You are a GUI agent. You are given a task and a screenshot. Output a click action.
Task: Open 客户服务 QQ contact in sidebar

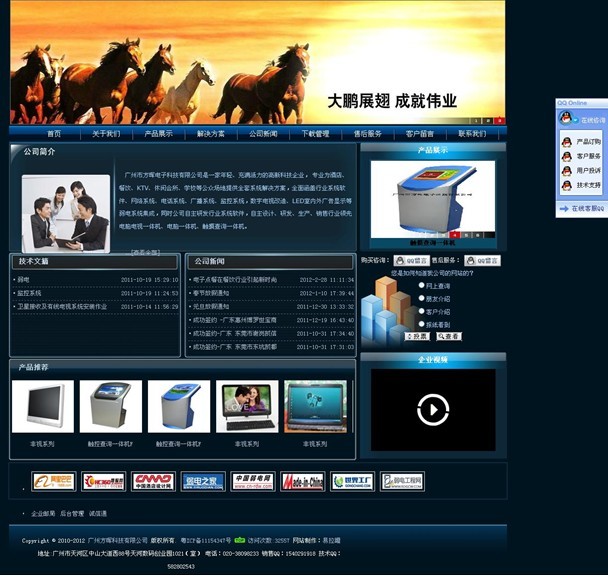[588, 156]
